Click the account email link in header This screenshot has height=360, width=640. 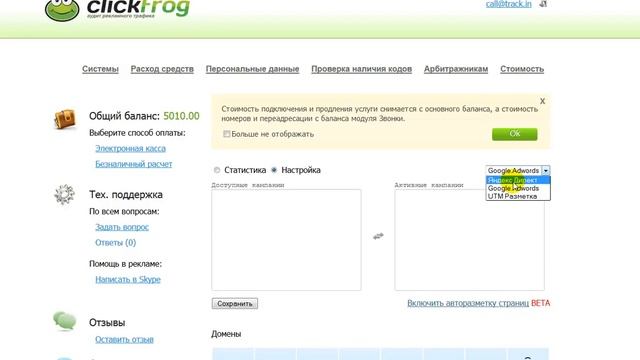(509, 4)
